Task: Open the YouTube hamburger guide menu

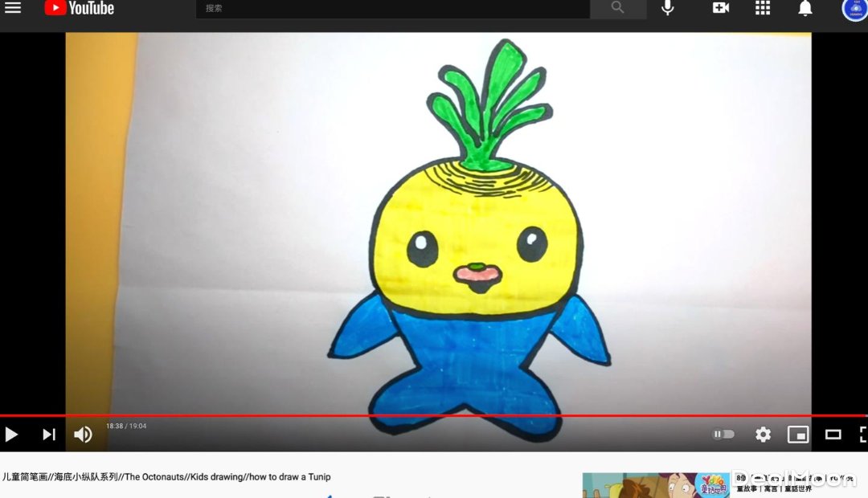Action: (x=13, y=8)
